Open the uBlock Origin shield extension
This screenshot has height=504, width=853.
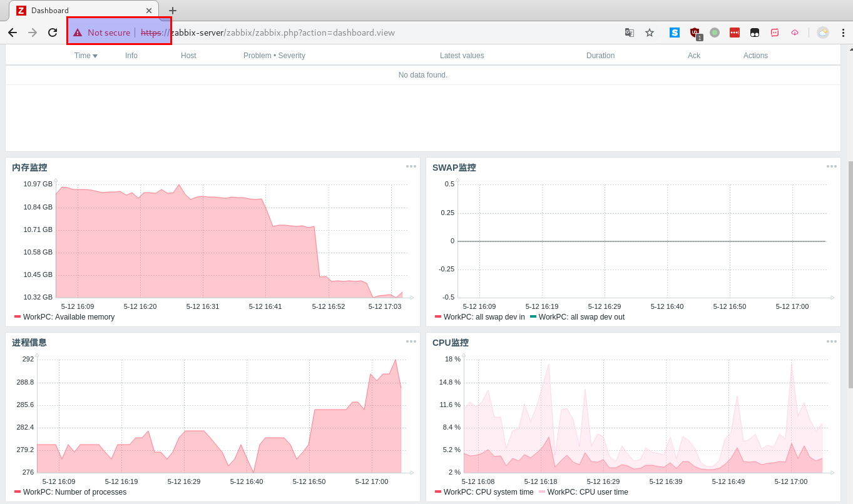[695, 33]
